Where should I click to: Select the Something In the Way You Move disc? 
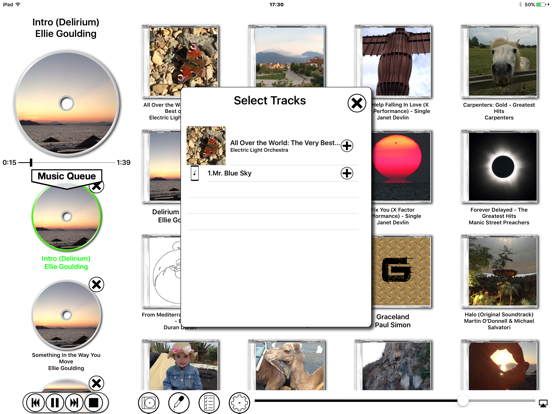(x=67, y=315)
